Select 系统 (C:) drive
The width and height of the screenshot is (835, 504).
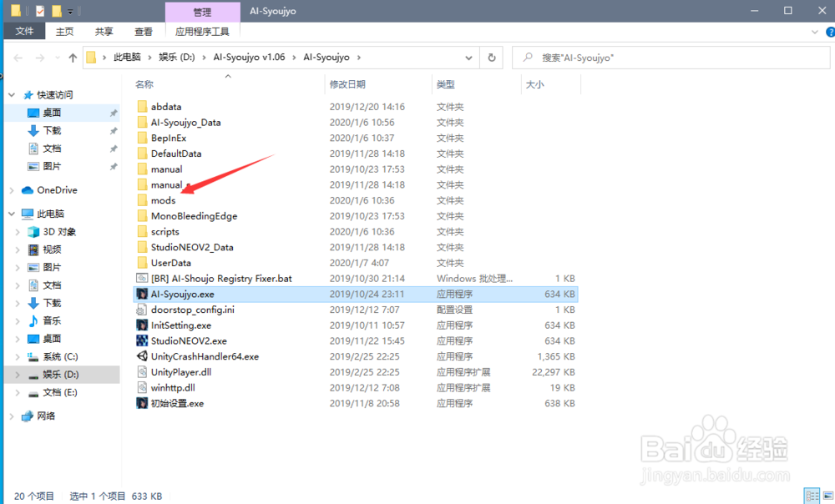[60, 356]
